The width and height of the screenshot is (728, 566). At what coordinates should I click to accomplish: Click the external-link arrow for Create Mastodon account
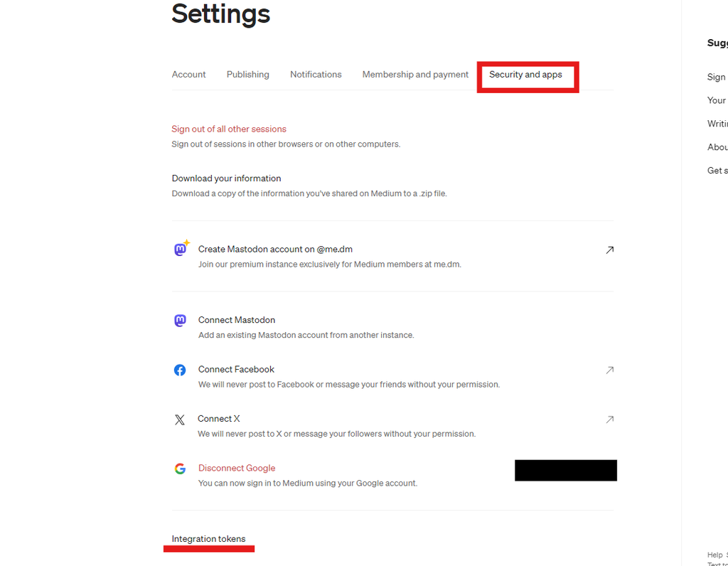coord(609,250)
